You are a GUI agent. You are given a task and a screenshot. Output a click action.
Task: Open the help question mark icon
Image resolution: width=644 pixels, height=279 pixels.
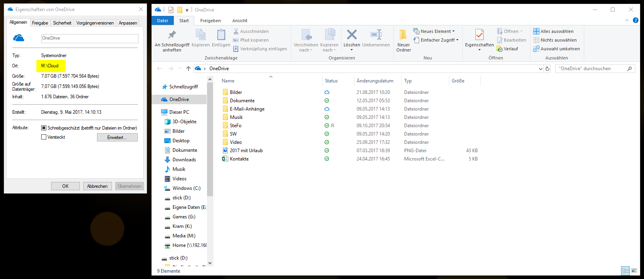coord(635,20)
